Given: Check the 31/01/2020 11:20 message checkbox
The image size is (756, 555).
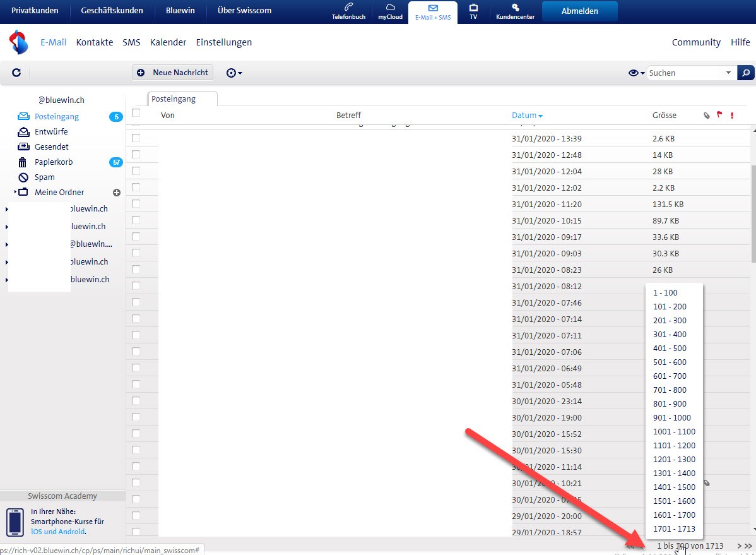Looking at the screenshot, I should pyautogui.click(x=136, y=204).
